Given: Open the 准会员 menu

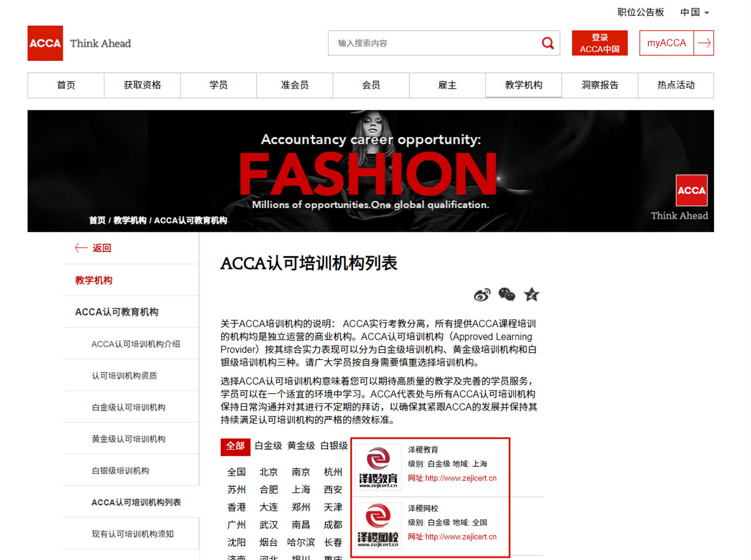Looking at the screenshot, I should coord(295,85).
